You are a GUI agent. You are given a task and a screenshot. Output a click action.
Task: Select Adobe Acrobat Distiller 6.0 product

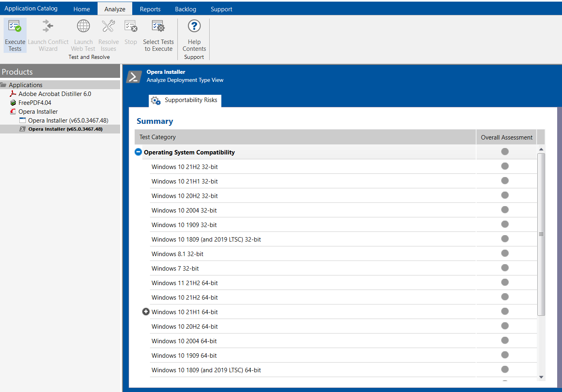54,94
